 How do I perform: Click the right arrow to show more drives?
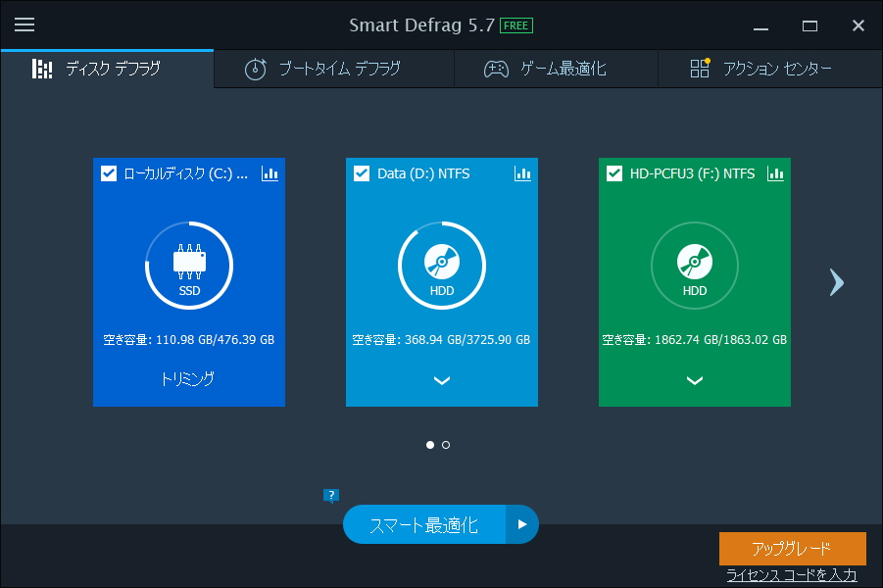(x=836, y=282)
